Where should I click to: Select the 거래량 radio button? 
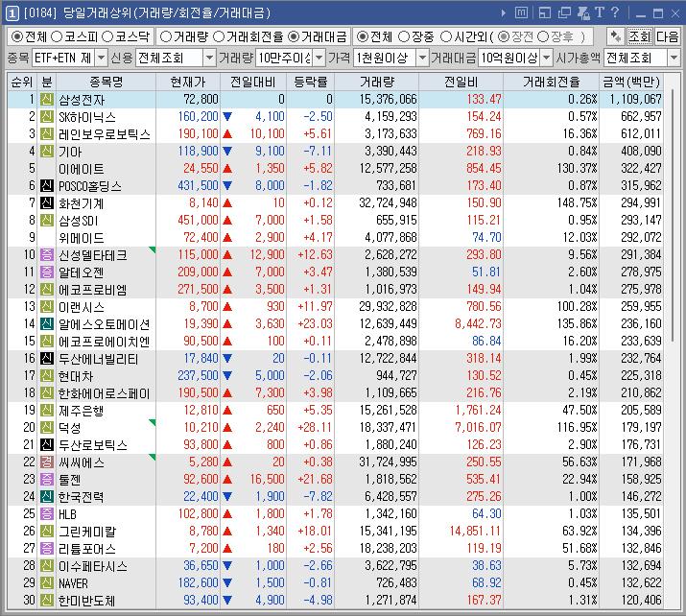point(165,36)
